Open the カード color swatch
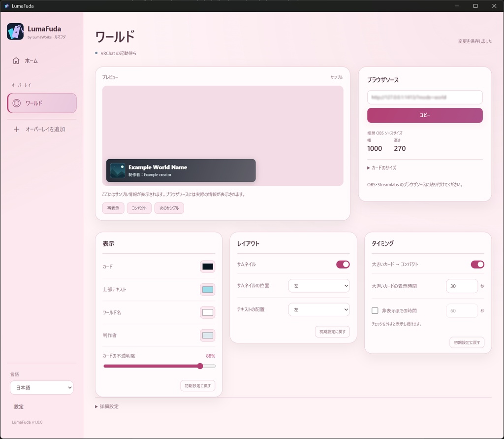Image resolution: width=504 pixels, height=439 pixels. 208,267
